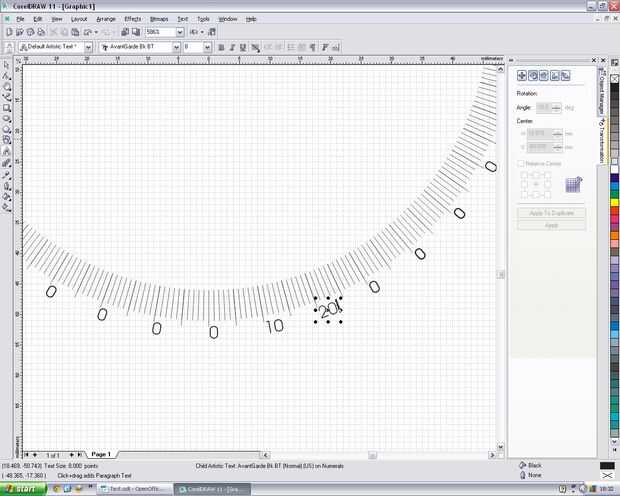This screenshot has width=620, height=496.
Task: Open the Undo history dropdown arrow
Action: point(96,32)
